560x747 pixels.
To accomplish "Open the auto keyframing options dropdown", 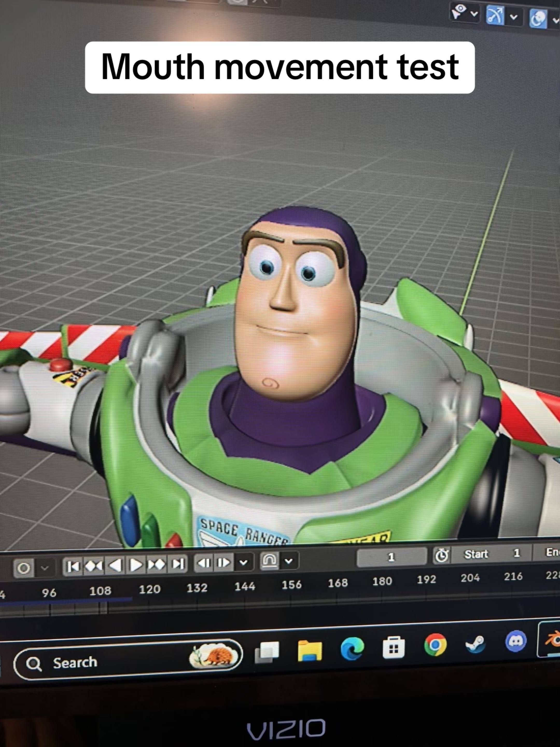I will click(x=44, y=568).
